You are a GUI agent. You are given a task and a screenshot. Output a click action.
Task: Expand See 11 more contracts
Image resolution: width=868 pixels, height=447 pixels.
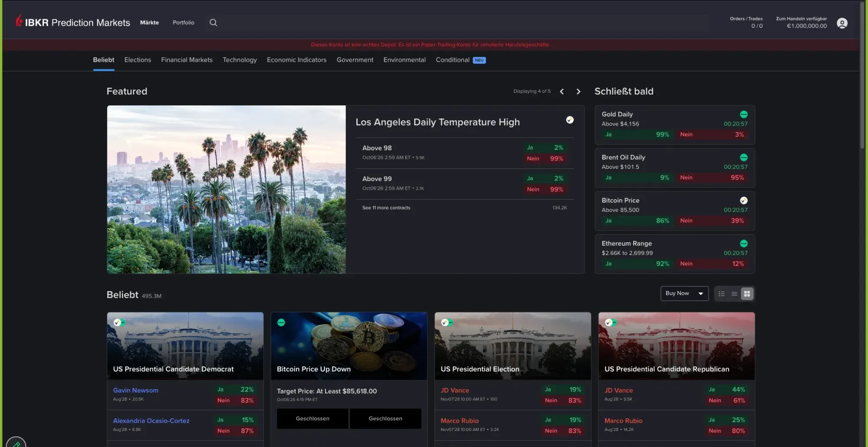386,208
